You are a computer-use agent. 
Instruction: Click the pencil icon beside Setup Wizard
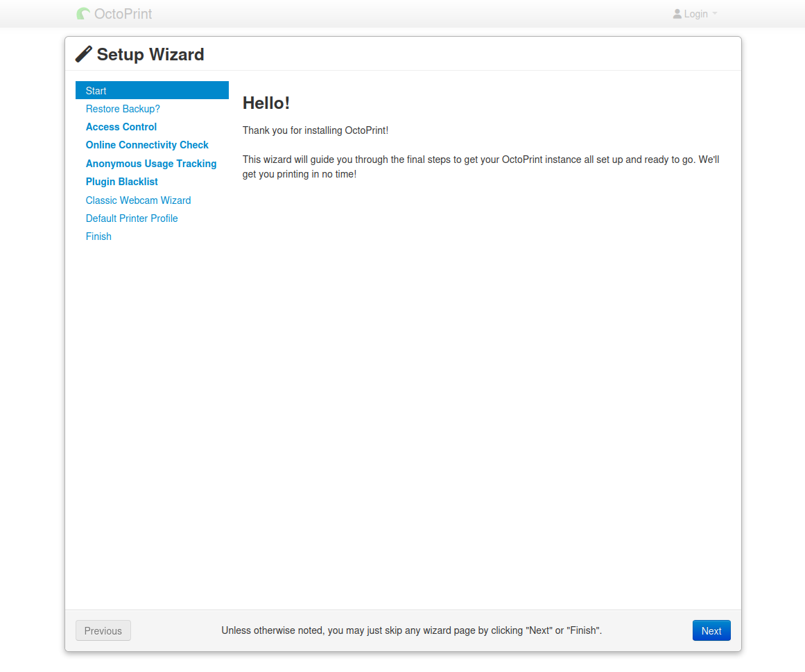84,54
